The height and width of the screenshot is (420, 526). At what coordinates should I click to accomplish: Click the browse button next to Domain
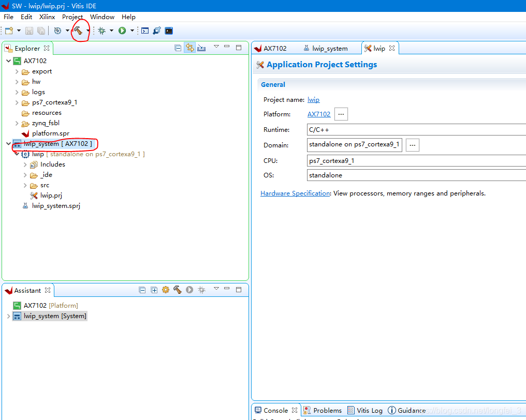click(413, 145)
